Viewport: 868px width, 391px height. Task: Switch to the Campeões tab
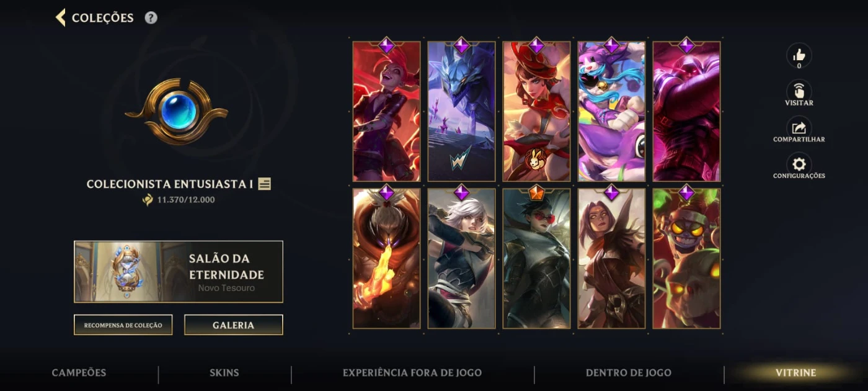click(x=79, y=373)
